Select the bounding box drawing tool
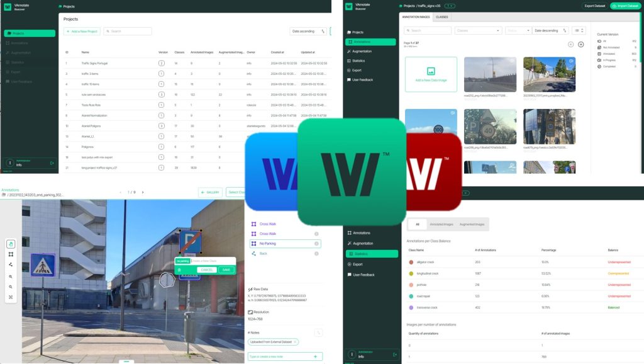Viewport: 644px width, 364px height. [x=11, y=254]
